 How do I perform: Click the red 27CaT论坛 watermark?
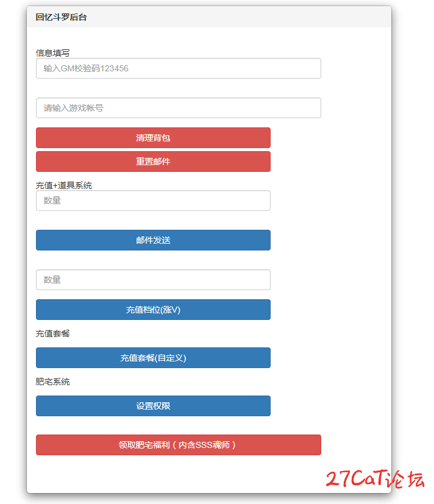point(375,479)
